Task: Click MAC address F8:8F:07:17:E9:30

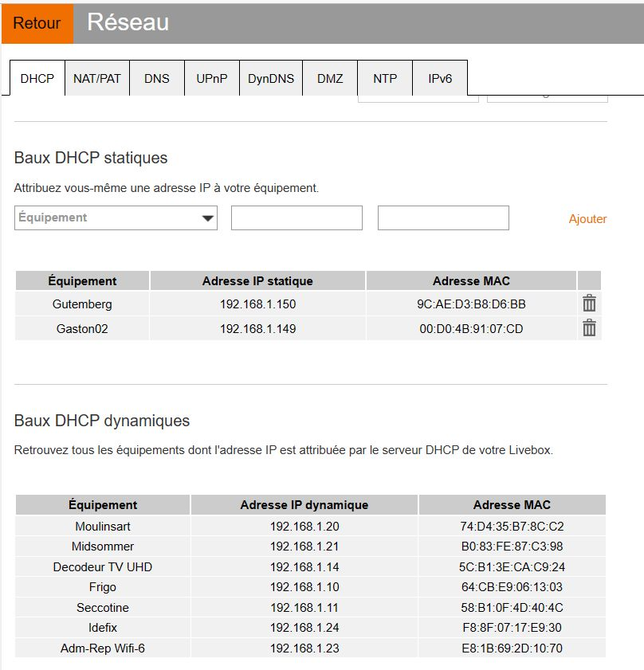Action: pos(512,627)
